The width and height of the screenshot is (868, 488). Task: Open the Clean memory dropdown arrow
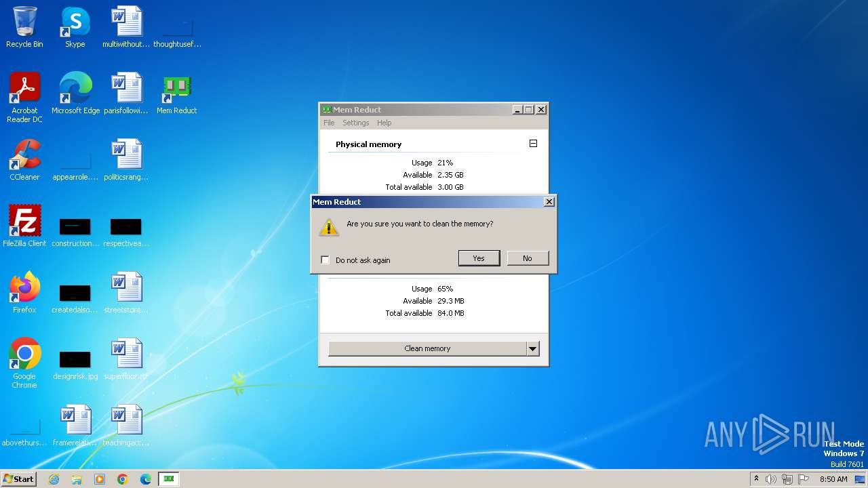click(533, 348)
